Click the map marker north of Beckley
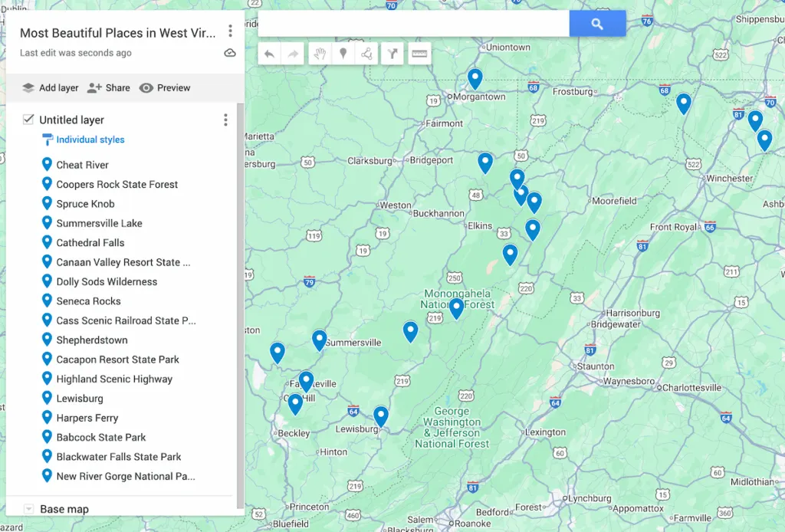The height and width of the screenshot is (532, 785). click(x=295, y=404)
